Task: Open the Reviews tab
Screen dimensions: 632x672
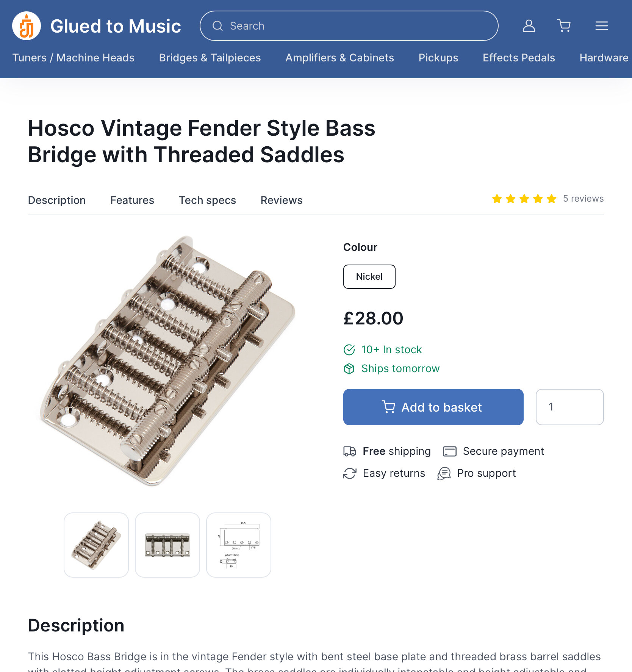Action: 281,200
